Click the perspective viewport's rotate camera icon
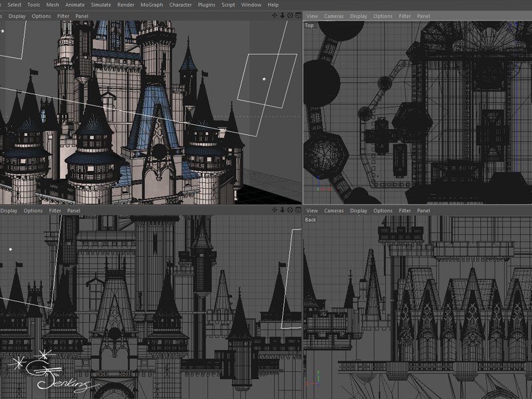The image size is (532, 399). 290,15
